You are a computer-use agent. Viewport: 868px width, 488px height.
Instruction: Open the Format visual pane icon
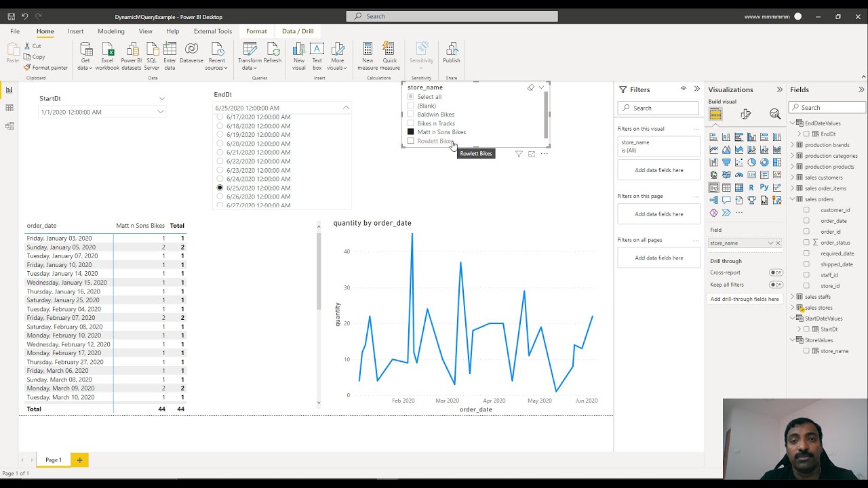(745, 114)
